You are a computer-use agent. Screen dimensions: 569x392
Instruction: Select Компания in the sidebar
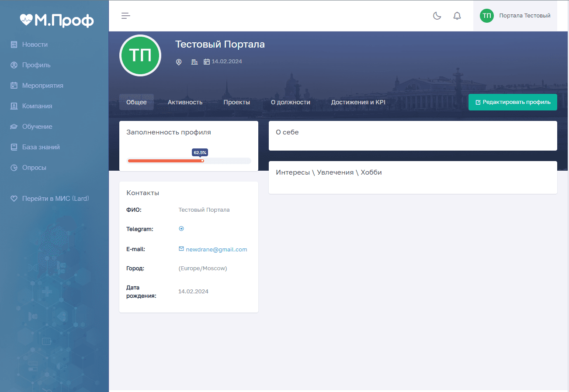(x=37, y=106)
